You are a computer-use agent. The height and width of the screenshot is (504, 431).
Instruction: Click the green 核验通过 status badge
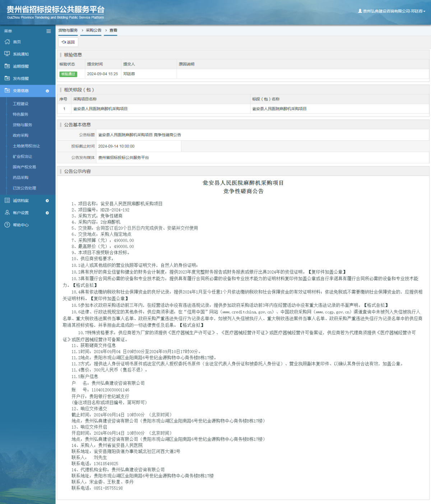[x=68, y=74]
